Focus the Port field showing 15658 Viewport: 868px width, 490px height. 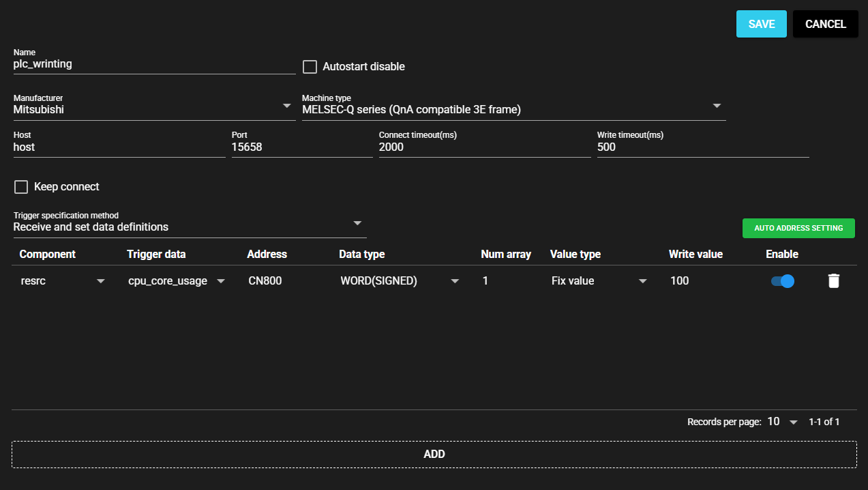301,147
